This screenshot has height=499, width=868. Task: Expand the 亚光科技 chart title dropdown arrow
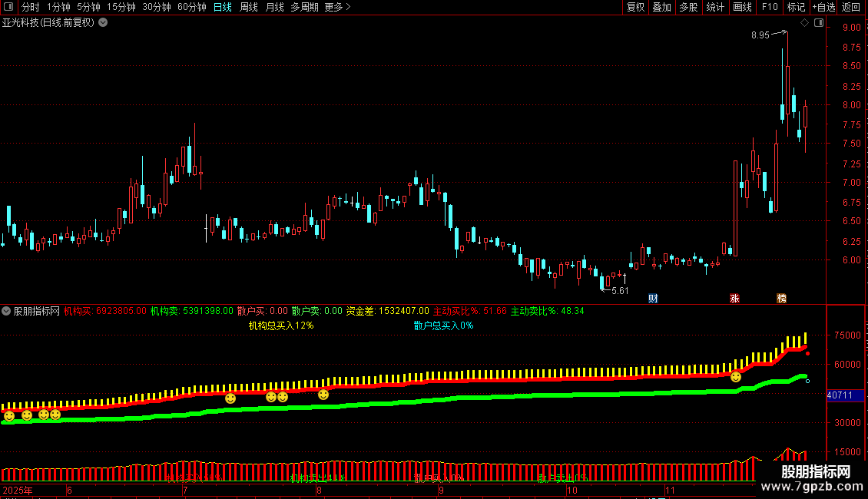103,23
